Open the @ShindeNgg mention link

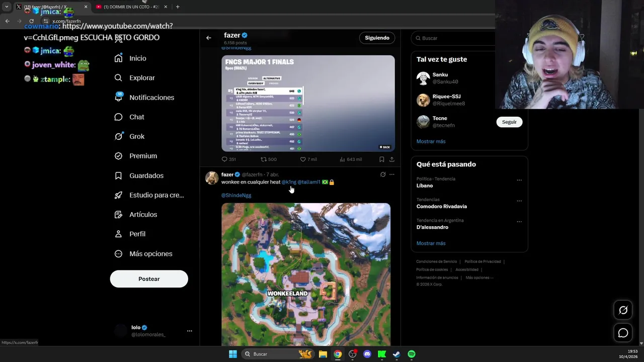click(236, 195)
